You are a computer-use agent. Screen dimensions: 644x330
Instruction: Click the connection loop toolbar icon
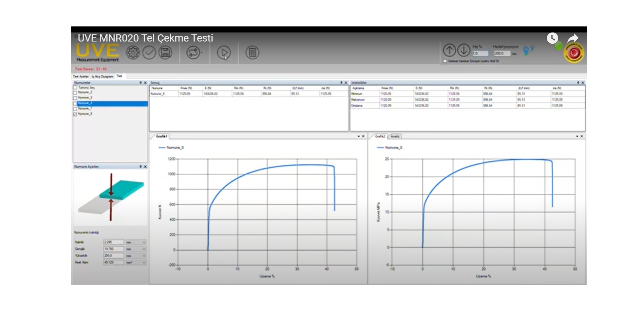pos(193,52)
